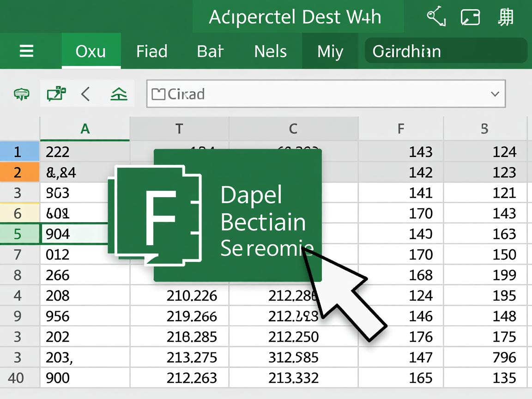
Task: Switch to the Miy tab
Action: pyautogui.click(x=330, y=51)
